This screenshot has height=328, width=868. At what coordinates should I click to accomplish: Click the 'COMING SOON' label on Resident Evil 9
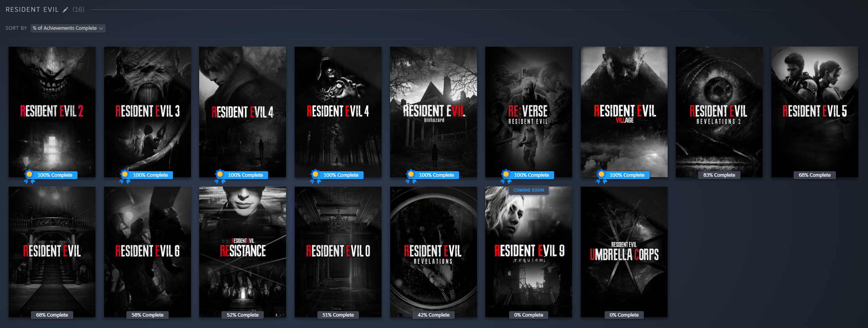(529, 190)
